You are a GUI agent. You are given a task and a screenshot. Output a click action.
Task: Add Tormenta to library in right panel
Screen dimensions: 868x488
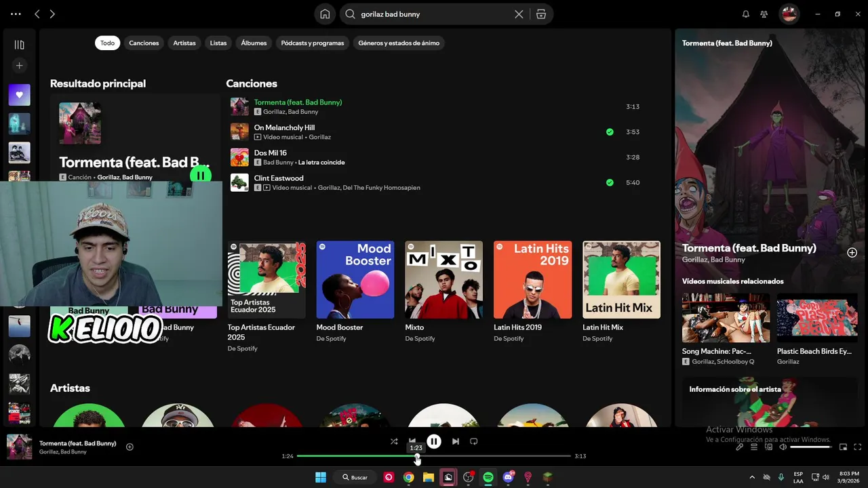pyautogui.click(x=852, y=253)
